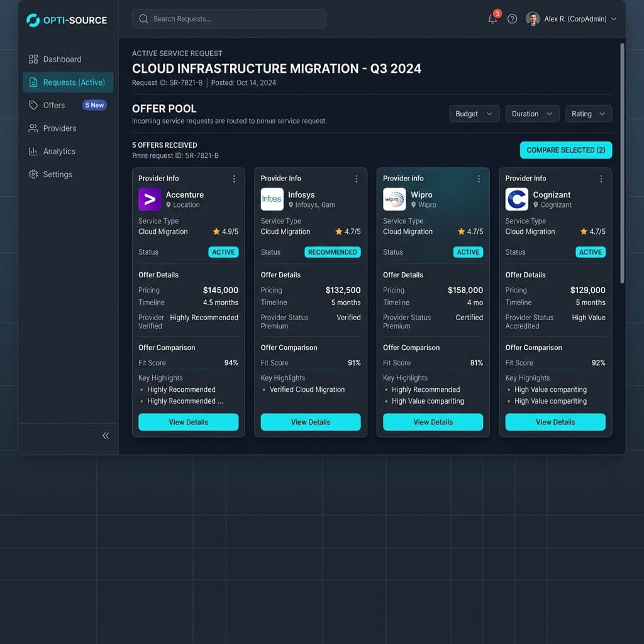Click Cognizant price $129,000
This screenshot has height=644, width=644.
(588, 290)
